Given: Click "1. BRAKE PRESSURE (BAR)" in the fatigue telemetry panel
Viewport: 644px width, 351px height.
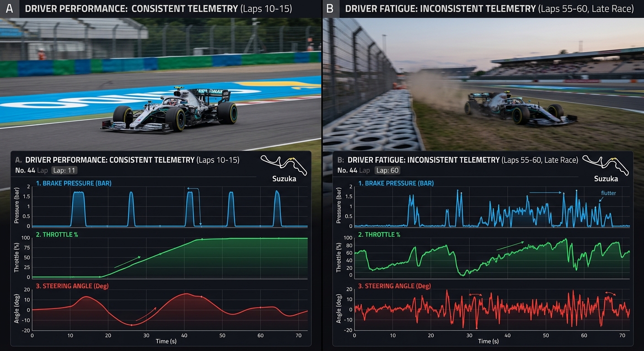Looking at the screenshot, I should tap(396, 183).
